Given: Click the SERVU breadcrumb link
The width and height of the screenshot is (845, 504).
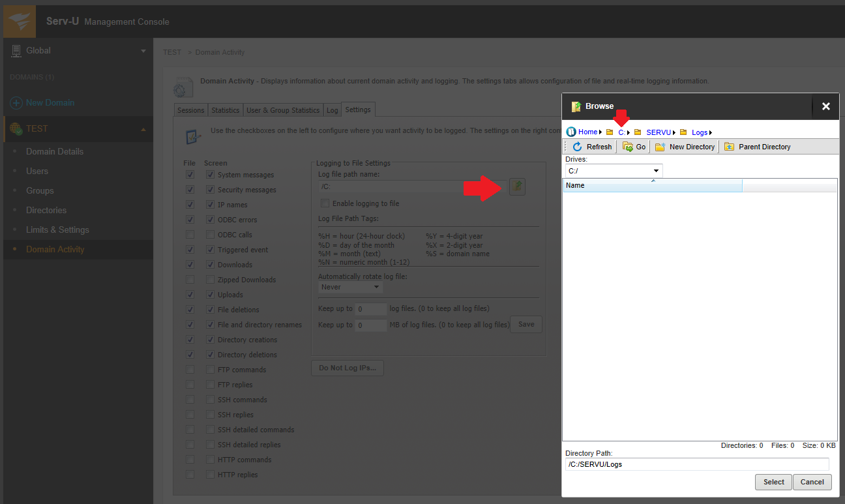Looking at the screenshot, I should click(x=659, y=132).
